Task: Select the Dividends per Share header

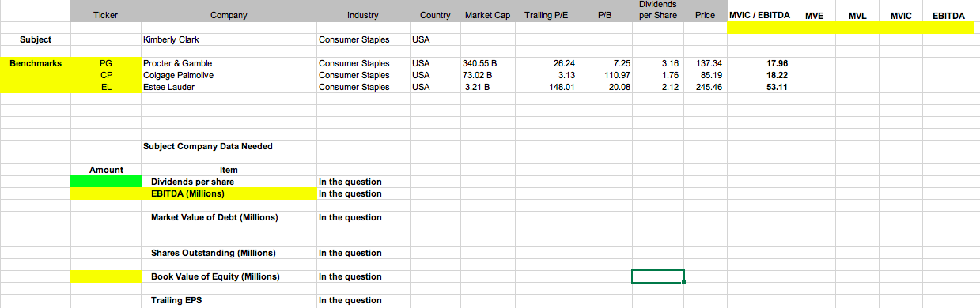Action: pos(658,10)
